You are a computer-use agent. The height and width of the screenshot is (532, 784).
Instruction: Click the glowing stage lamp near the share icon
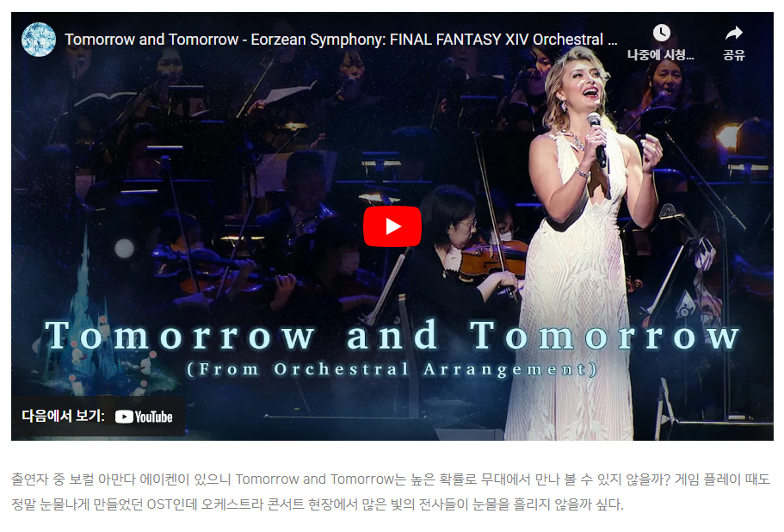(x=729, y=136)
